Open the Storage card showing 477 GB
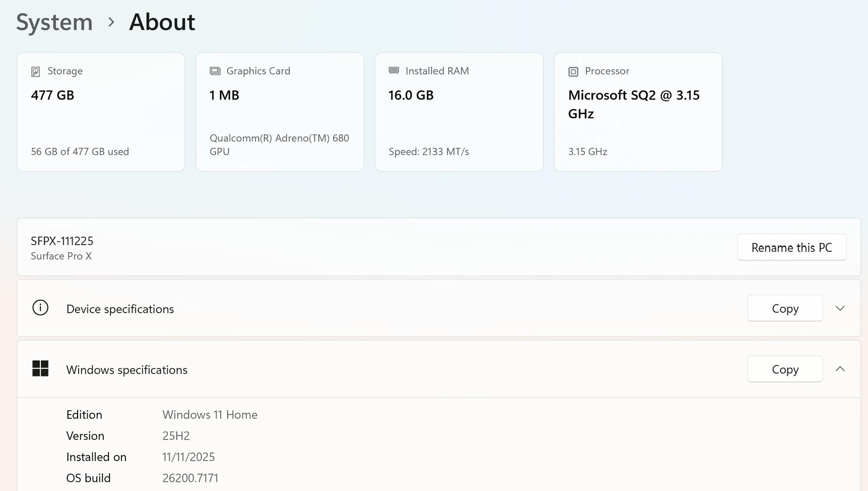Viewport: 868px width, 491px height. [101, 112]
